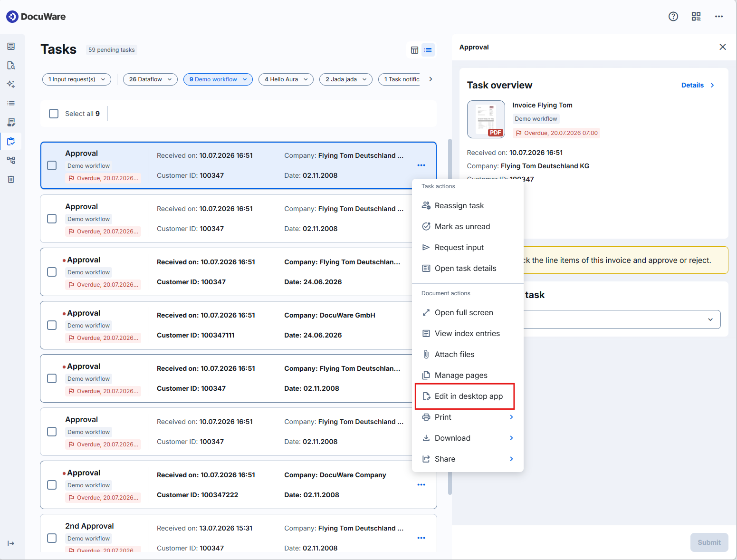This screenshot has width=737, height=560.
Task: Click the task list scrollbar
Action: pos(450,317)
